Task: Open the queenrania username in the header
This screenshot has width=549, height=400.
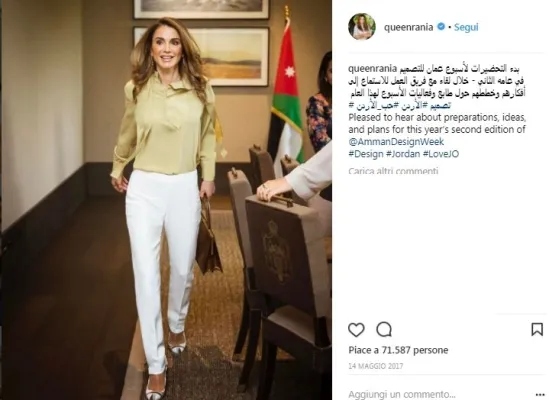Action: [x=409, y=27]
